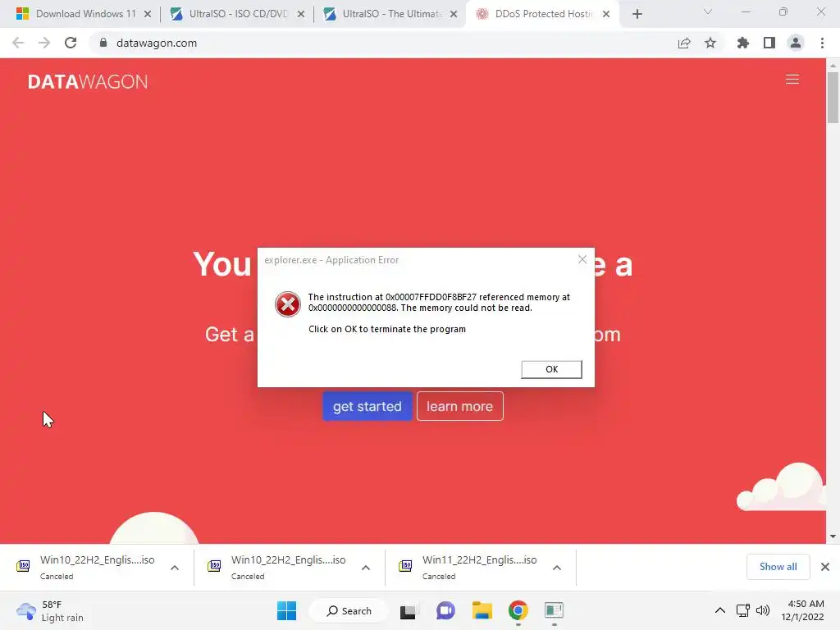Open Task View on taskbar
Screen dimensions: 840x630
coord(409,610)
